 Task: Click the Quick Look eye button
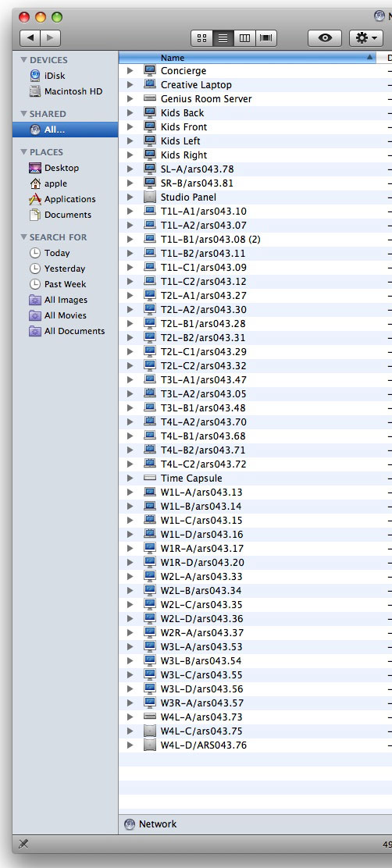tap(325, 38)
